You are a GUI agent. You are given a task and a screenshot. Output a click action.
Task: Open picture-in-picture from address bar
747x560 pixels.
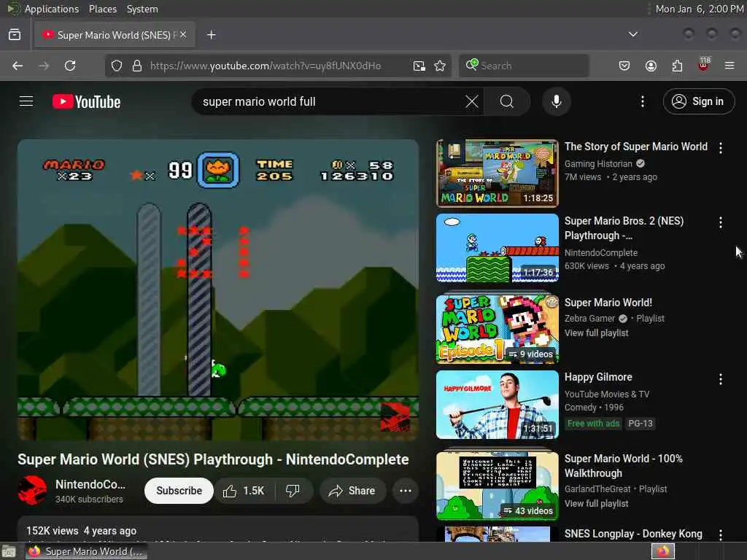(x=419, y=66)
